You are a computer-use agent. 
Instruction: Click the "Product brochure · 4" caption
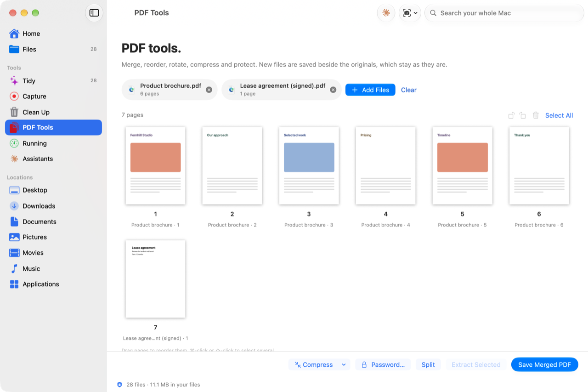(x=385, y=225)
